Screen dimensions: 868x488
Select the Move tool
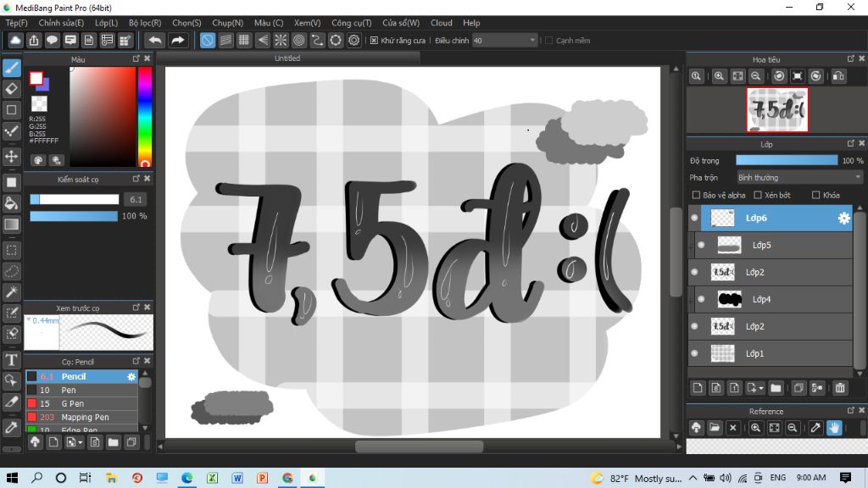[x=12, y=157]
